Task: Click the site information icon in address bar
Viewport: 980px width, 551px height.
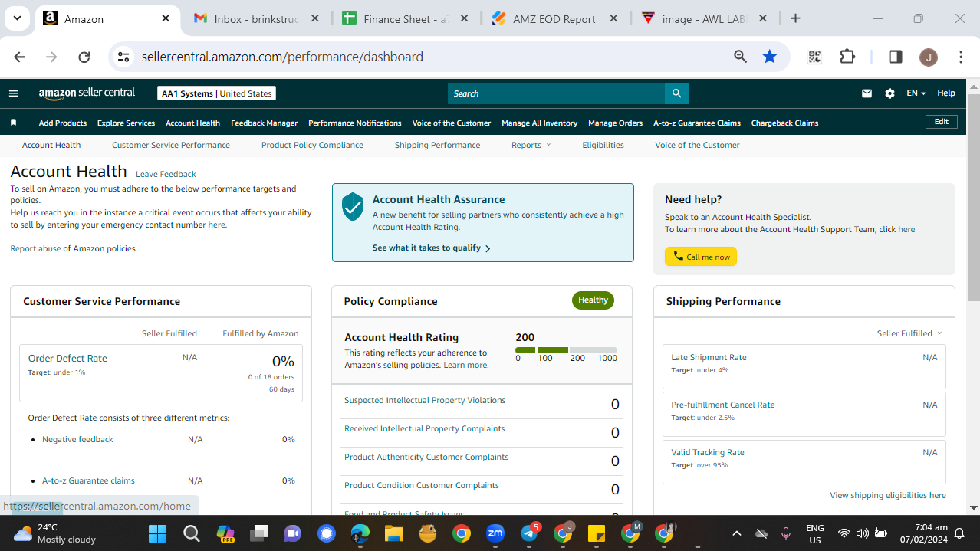Action: [124, 57]
